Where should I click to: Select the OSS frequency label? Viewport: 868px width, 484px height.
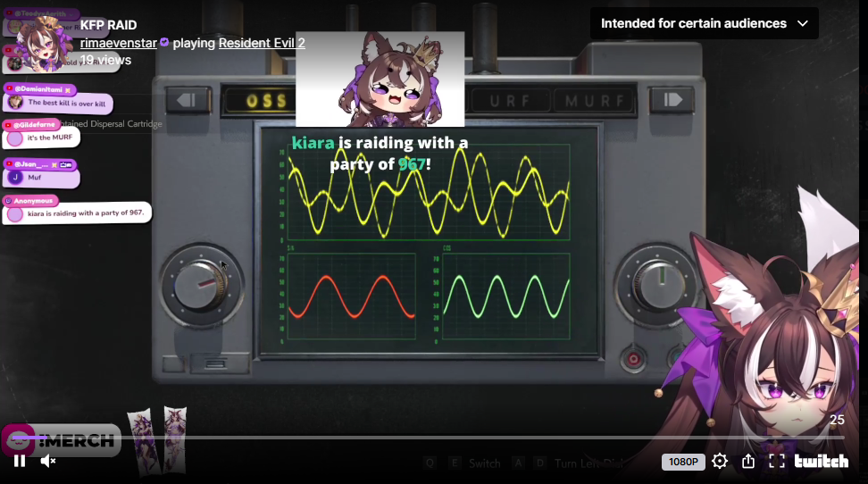267,101
